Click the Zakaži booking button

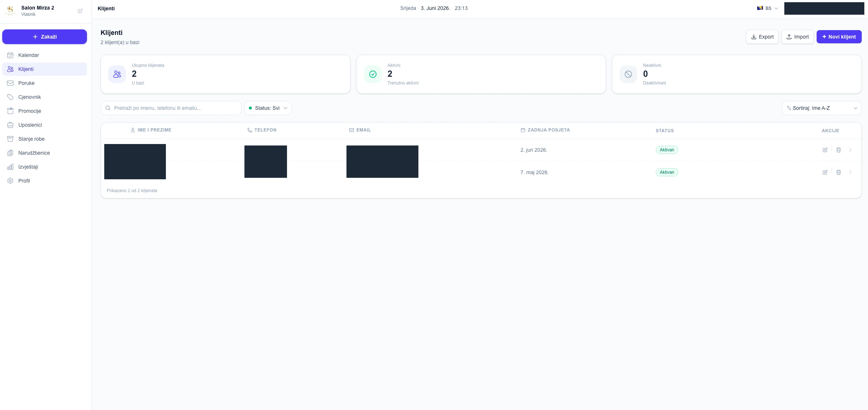click(44, 37)
